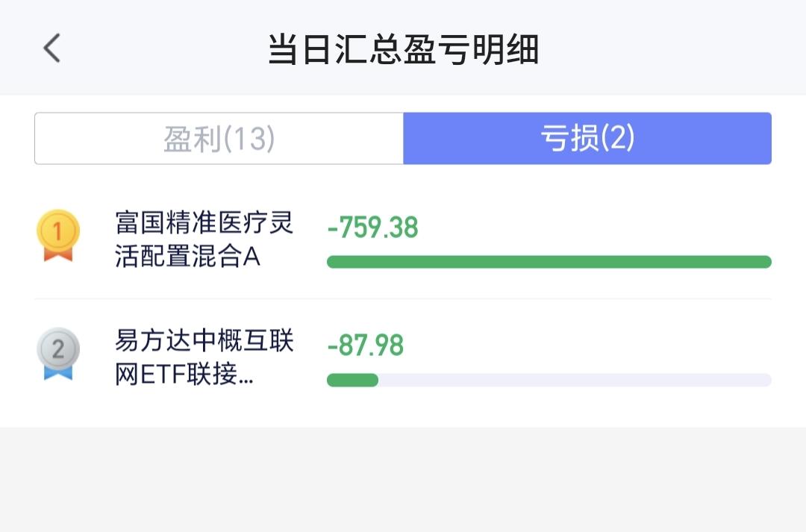This screenshot has width=806, height=532.
Task: Tap the blank header space right of title
Action: [x=668, y=48]
